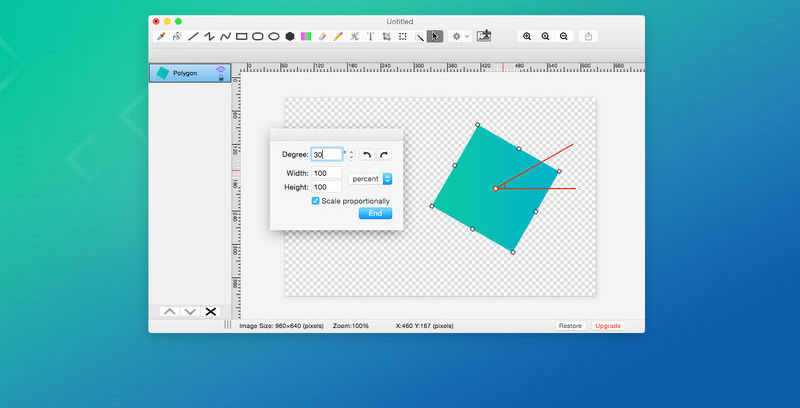This screenshot has width=800, height=408.
Task: Choose the Crop tool
Action: (386, 36)
